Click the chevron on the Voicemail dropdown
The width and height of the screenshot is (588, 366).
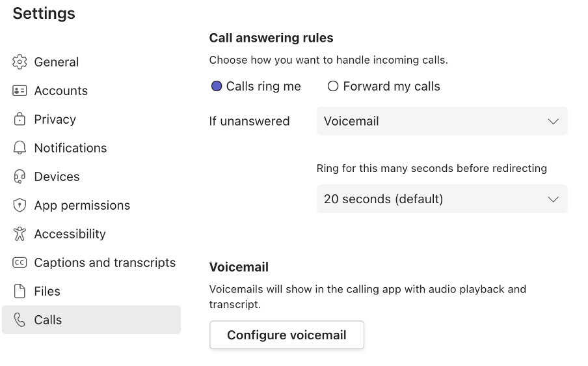553,121
